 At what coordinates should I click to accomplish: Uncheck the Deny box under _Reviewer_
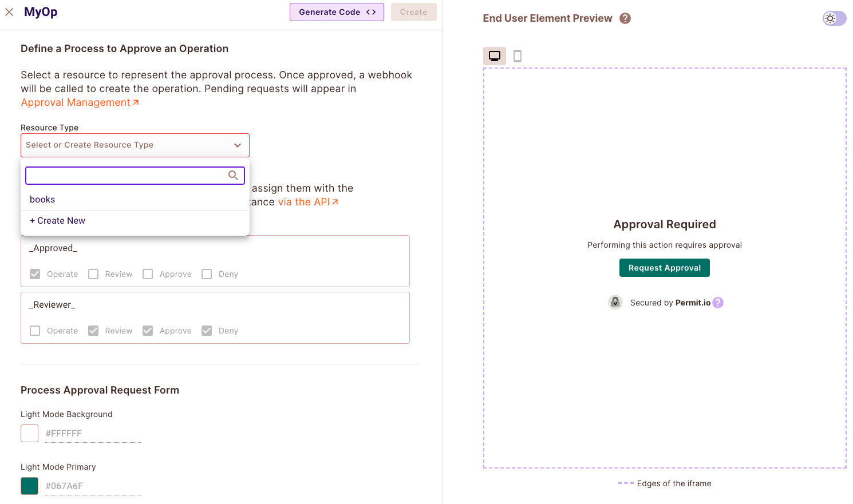[207, 331]
